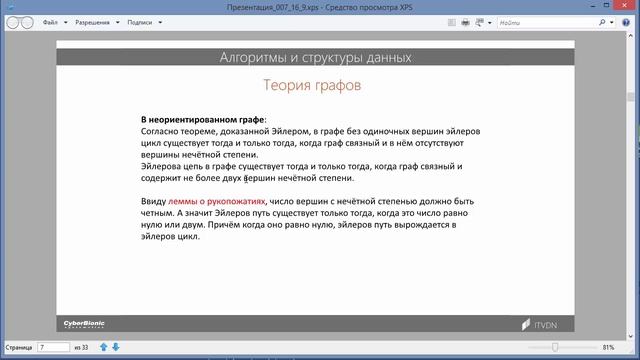Click the magnifier search icon
640x360 pixels.
pos(602,22)
